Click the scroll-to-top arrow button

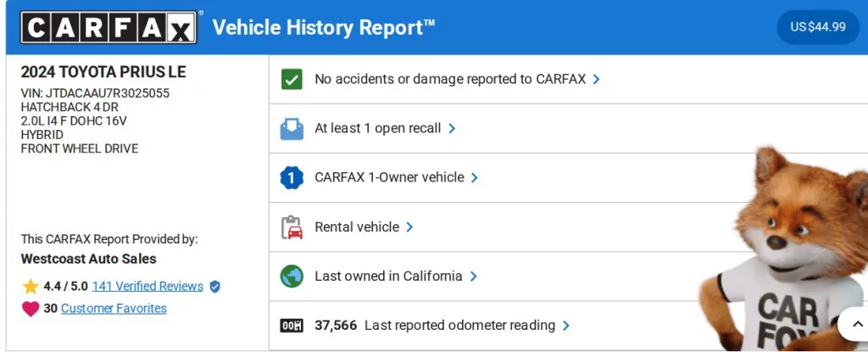click(x=854, y=325)
